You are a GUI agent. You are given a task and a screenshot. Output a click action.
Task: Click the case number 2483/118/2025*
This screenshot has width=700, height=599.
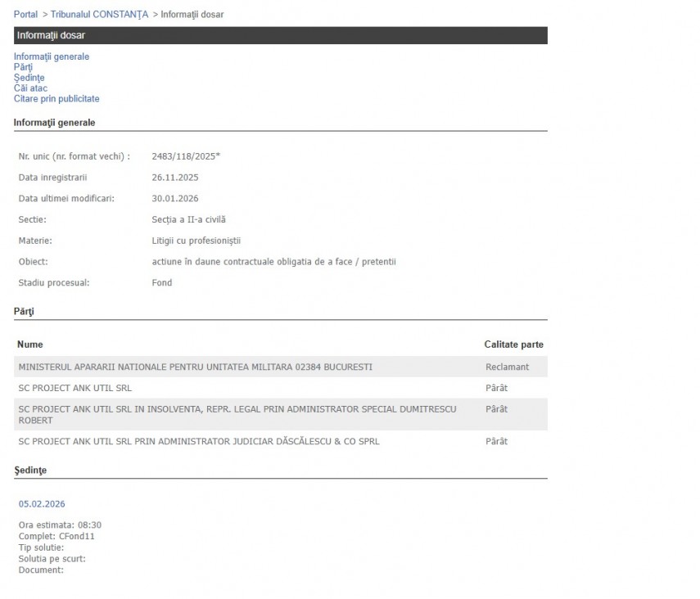(x=186, y=156)
